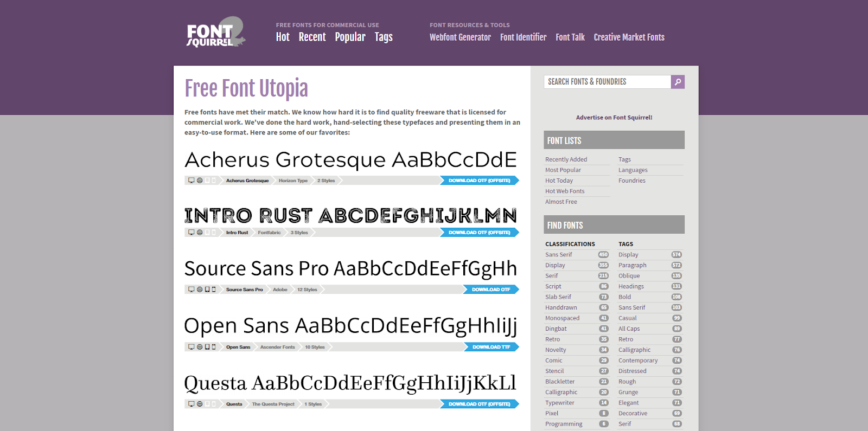Click tablet ebook icon for Intro Rust
The height and width of the screenshot is (431, 868).
pos(207,233)
